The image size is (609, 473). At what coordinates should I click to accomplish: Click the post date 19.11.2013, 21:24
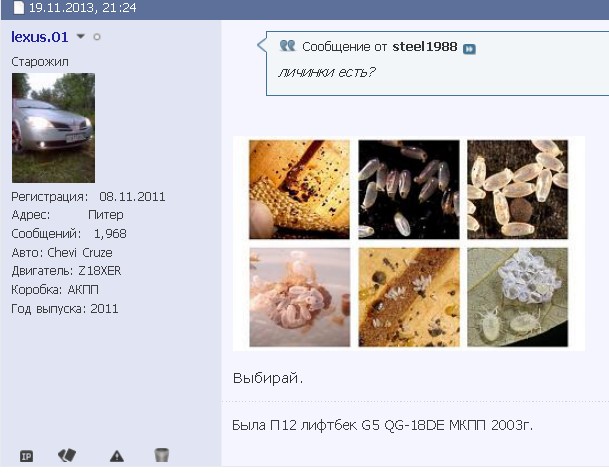pyautogui.click(x=83, y=8)
